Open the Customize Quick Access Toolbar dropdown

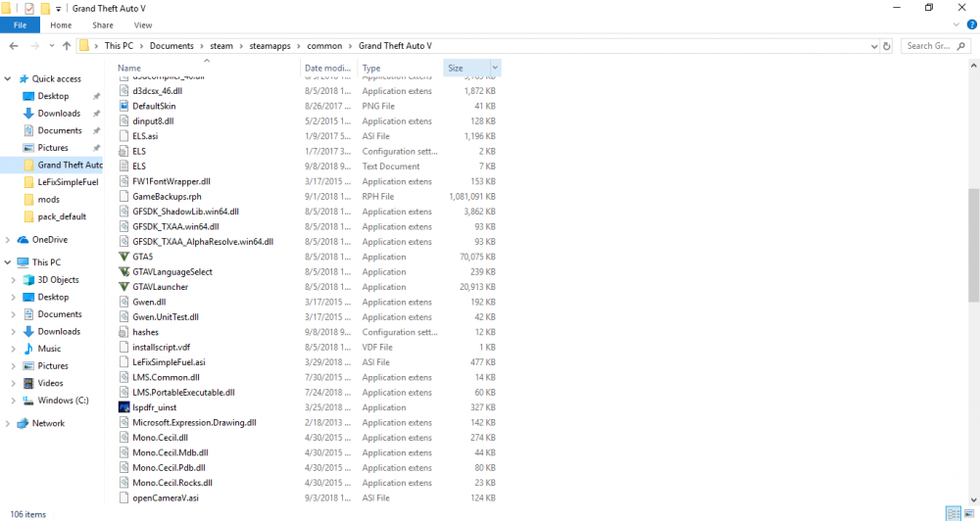pyautogui.click(x=58, y=9)
